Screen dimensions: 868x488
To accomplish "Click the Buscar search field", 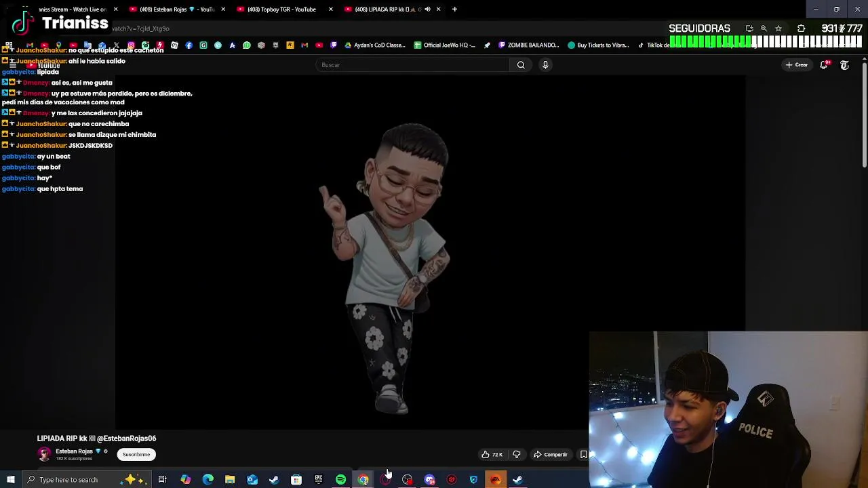I will (x=412, y=65).
